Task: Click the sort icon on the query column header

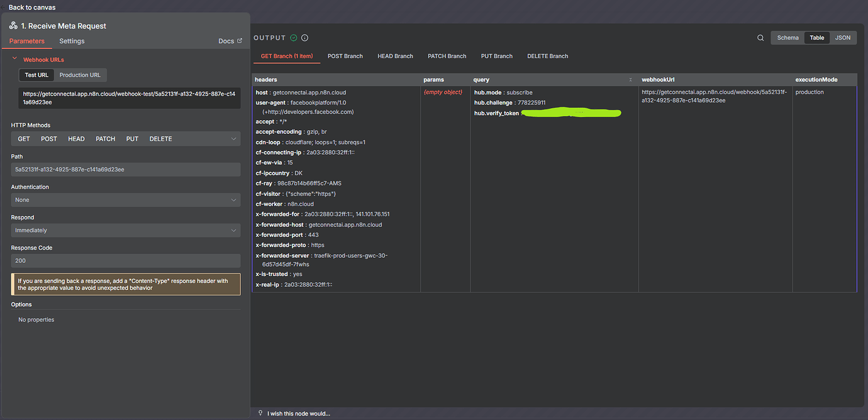Action: click(630, 79)
